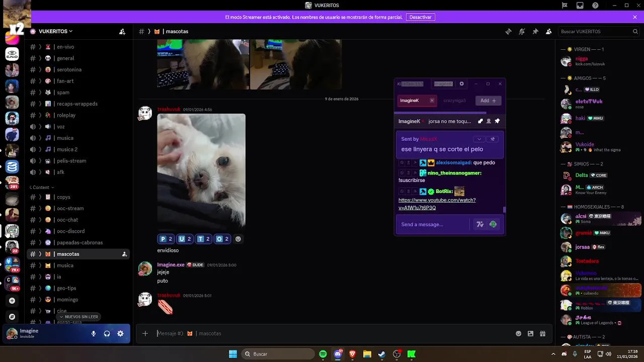
Task: Focus the Mensaje mascotas message box
Action: pyautogui.click(x=332, y=333)
